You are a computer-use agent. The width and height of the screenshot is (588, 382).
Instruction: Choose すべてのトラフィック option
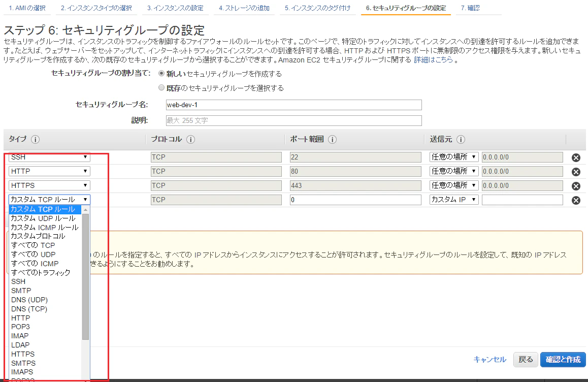pos(45,272)
